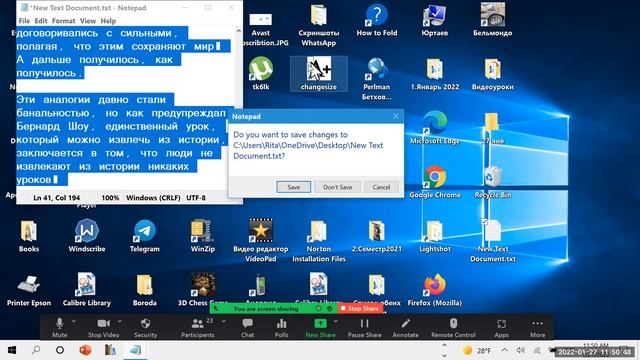Open the Boroda folder

point(144,291)
